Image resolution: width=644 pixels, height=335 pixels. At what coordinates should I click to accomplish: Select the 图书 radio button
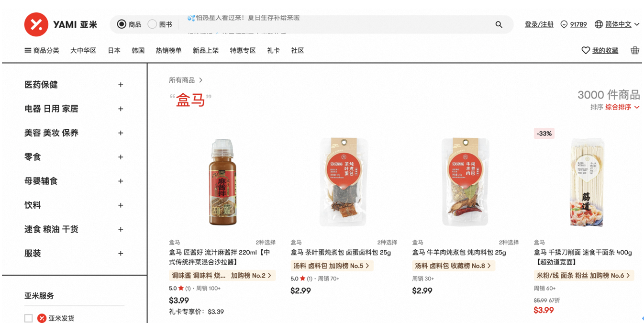pyautogui.click(x=152, y=24)
